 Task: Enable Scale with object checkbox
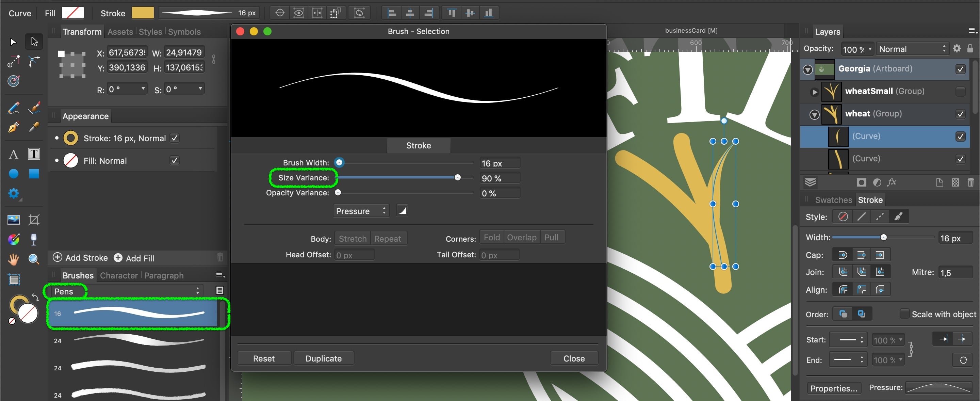904,314
